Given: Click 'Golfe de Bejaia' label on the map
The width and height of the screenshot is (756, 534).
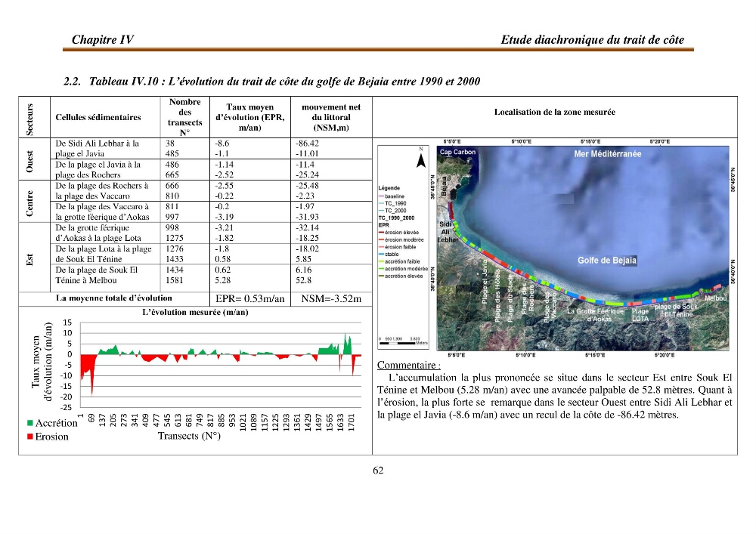Looking at the screenshot, I should tap(607, 261).
